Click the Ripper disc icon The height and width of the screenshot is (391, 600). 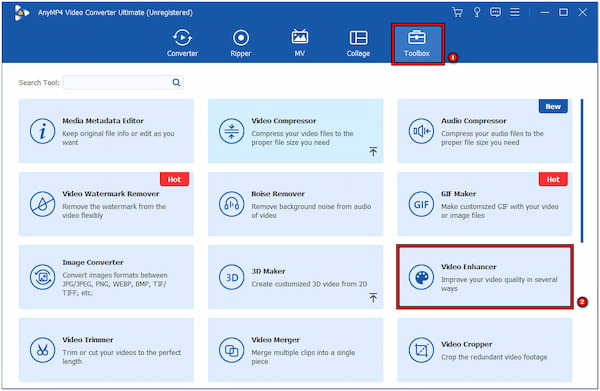(241, 37)
